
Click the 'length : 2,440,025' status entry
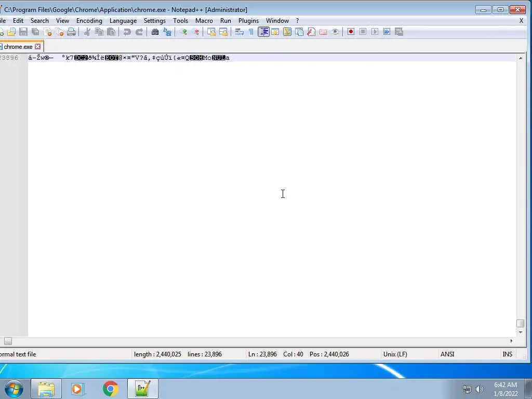[157, 354]
